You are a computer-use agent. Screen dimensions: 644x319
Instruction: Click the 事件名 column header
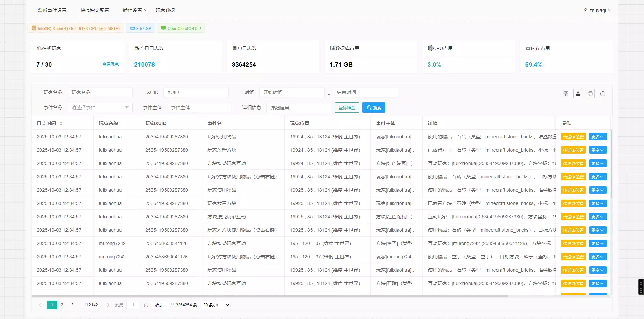click(x=243, y=123)
